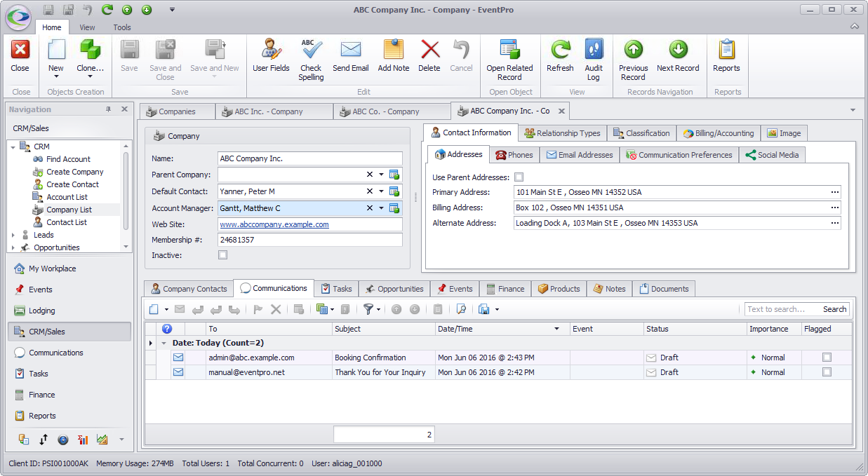Image resolution: width=868 pixels, height=476 pixels.
Task: Open the document tabs list dropdown
Action: [x=853, y=110]
